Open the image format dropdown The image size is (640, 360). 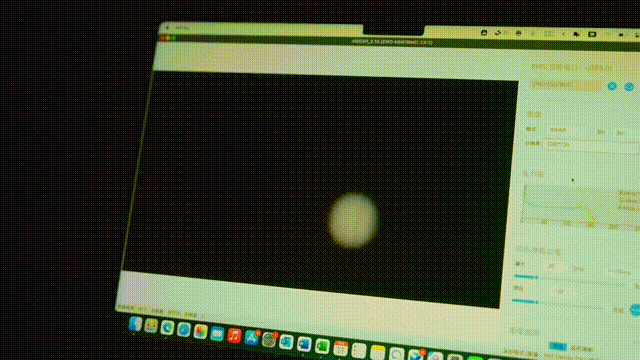pos(569,130)
